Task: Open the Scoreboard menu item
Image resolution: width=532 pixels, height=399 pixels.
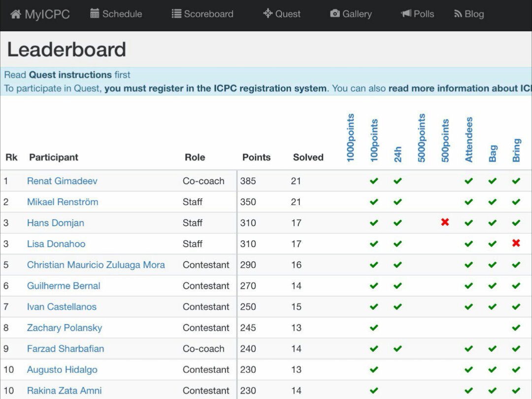Action: pos(202,14)
